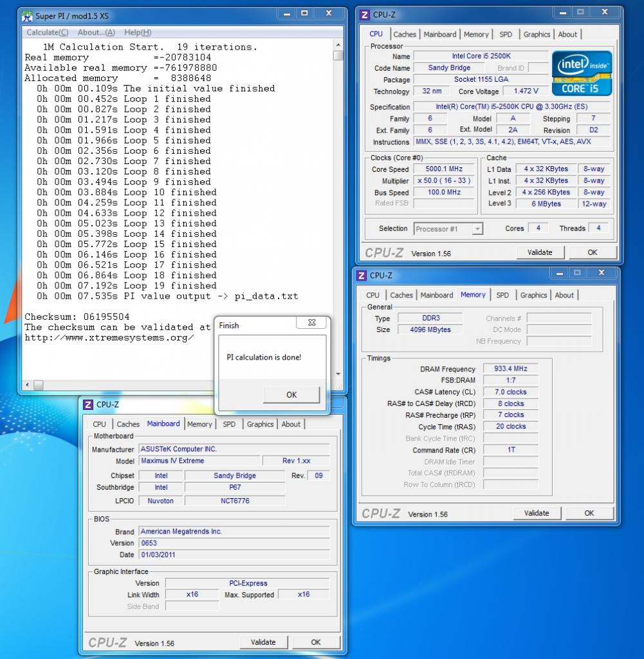Click the CPU-Z logo icon of the Mainboard window
This screenshot has height=659, width=644.
[87, 404]
